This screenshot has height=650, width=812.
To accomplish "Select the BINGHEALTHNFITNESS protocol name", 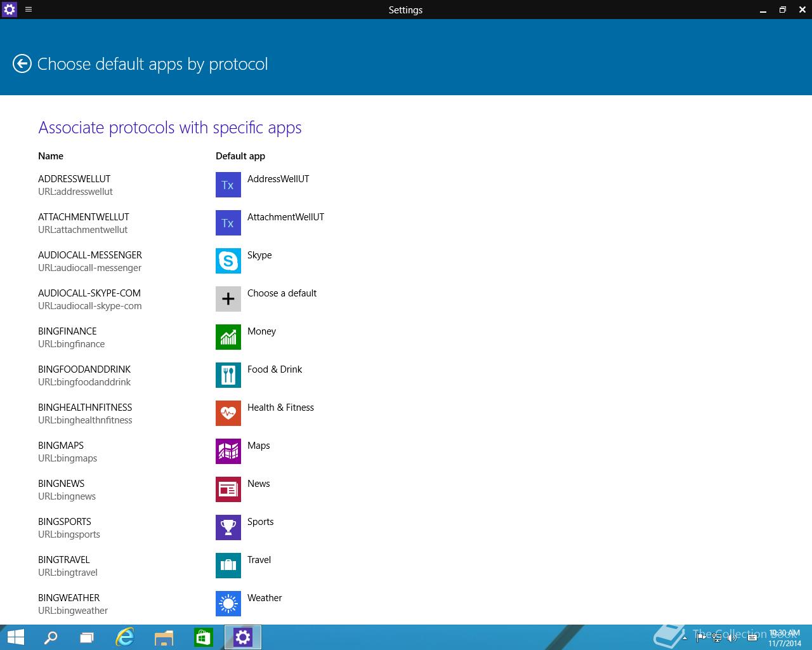I will [85, 408].
